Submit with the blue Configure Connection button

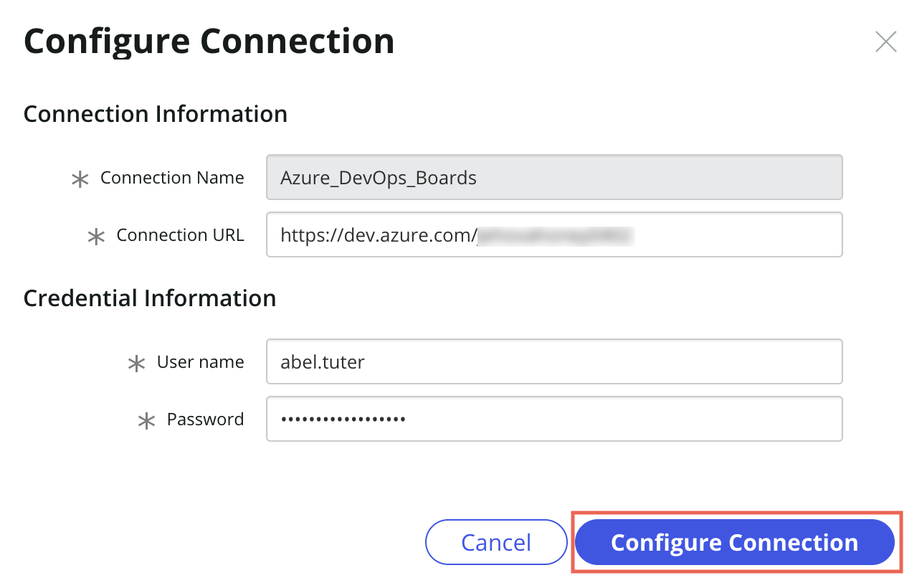[x=735, y=542]
